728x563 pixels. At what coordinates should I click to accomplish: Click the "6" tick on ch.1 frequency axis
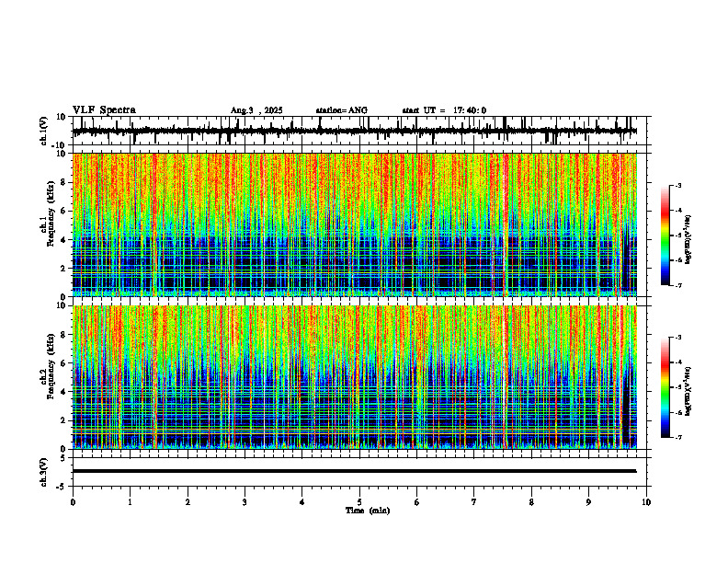63,212
